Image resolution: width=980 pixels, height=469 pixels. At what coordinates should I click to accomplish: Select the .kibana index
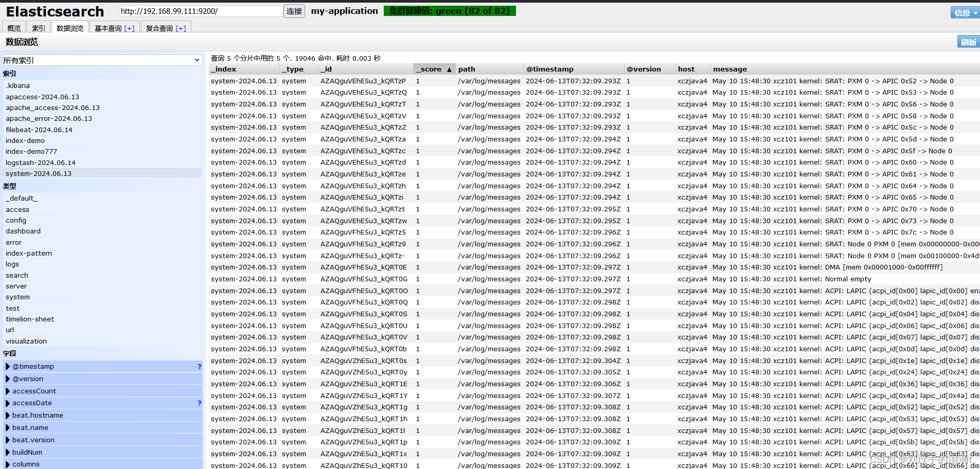102,86
